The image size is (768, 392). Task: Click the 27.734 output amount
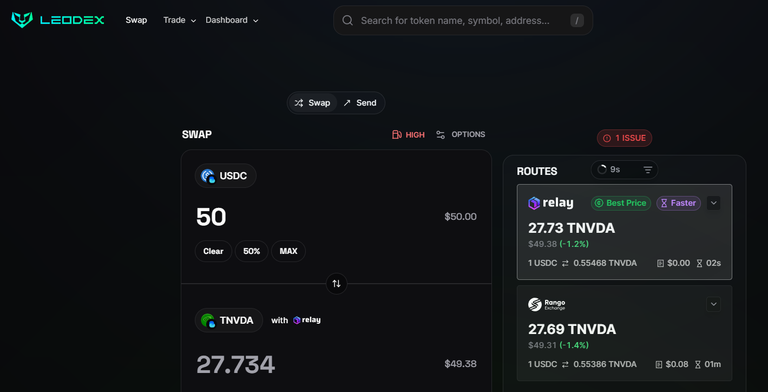(x=236, y=364)
